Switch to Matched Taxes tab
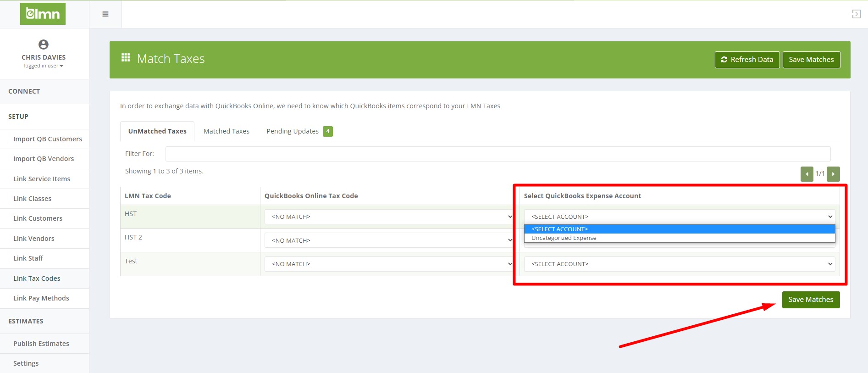This screenshot has width=868, height=373. [x=227, y=131]
